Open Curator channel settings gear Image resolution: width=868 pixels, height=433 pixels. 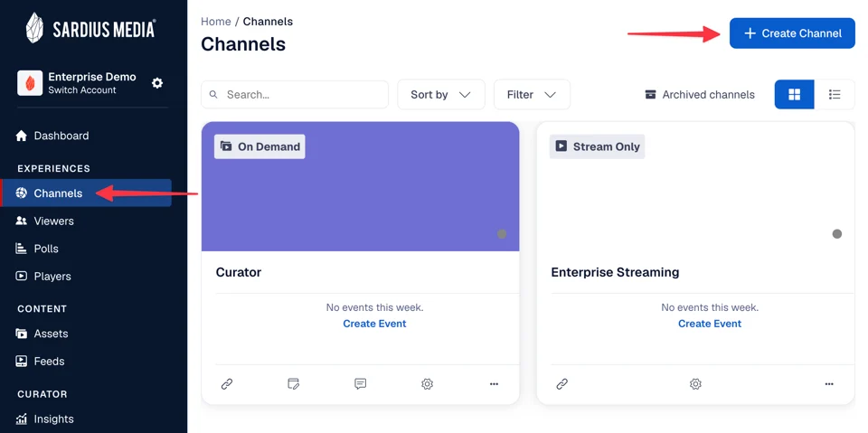click(427, 383)
